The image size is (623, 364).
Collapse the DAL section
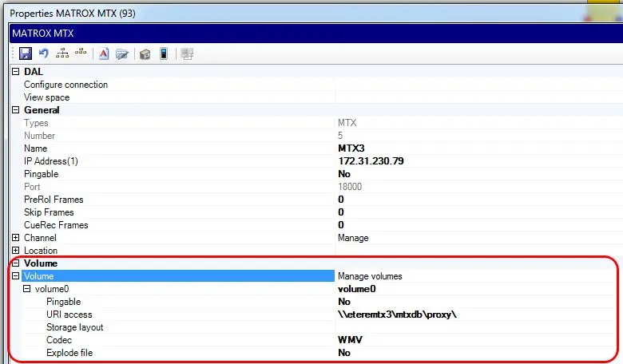(x=17, y=72)
